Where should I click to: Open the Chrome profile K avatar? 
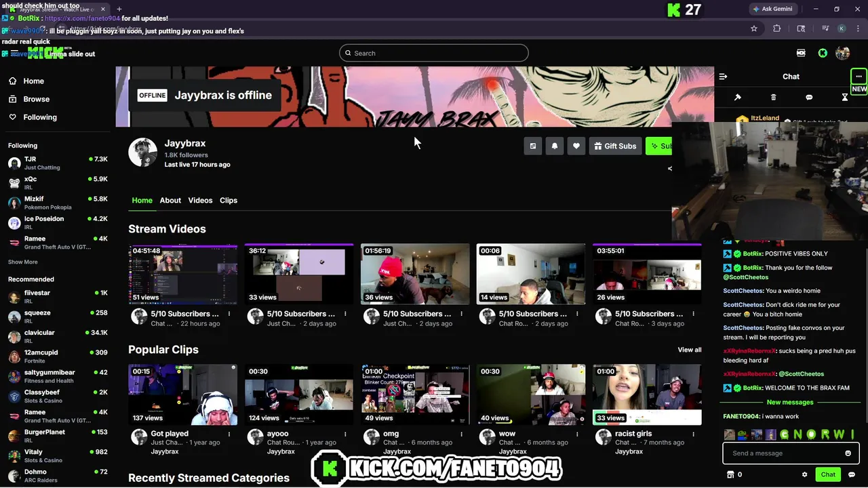[842, 28]
